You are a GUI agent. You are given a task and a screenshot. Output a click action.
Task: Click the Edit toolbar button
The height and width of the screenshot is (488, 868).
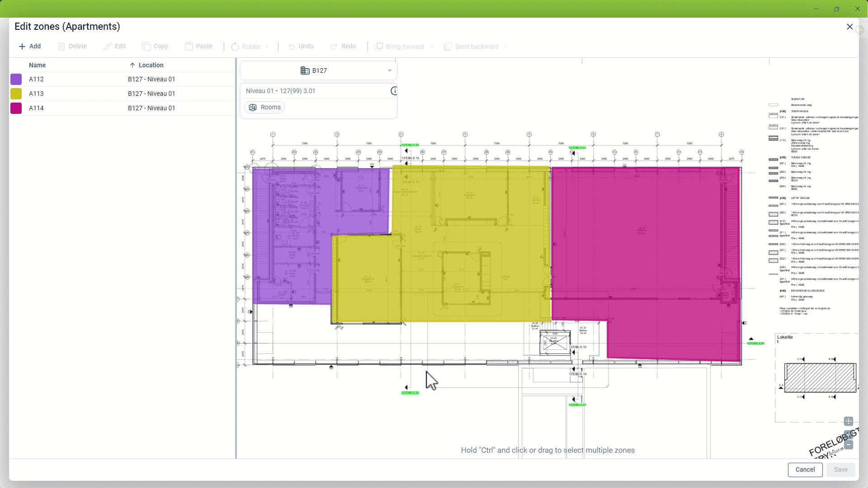[114, 47]
